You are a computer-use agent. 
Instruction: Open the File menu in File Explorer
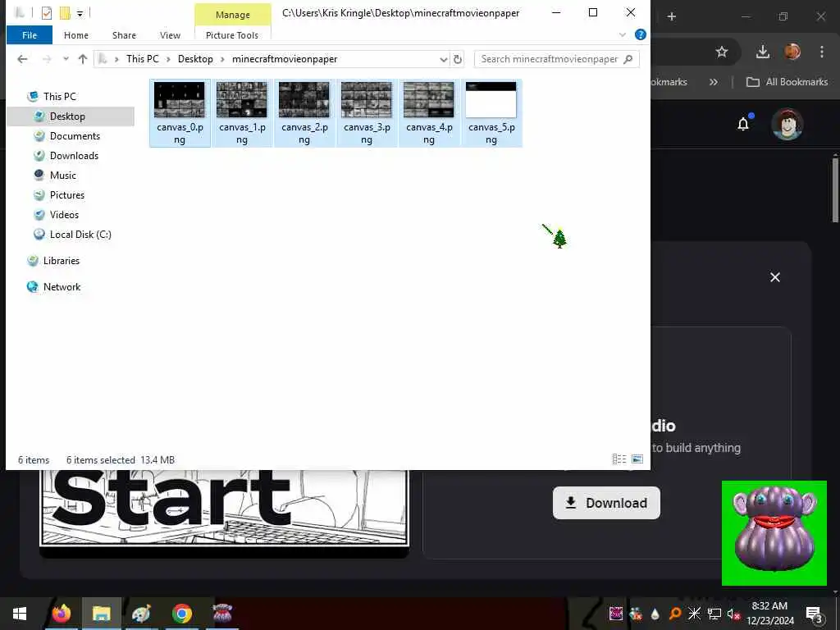[x=30, y=35]
